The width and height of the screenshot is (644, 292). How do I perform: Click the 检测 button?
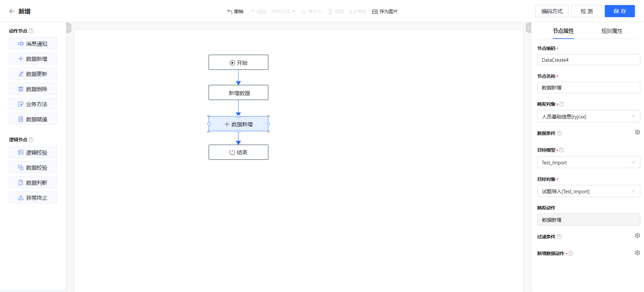(587, 11)
